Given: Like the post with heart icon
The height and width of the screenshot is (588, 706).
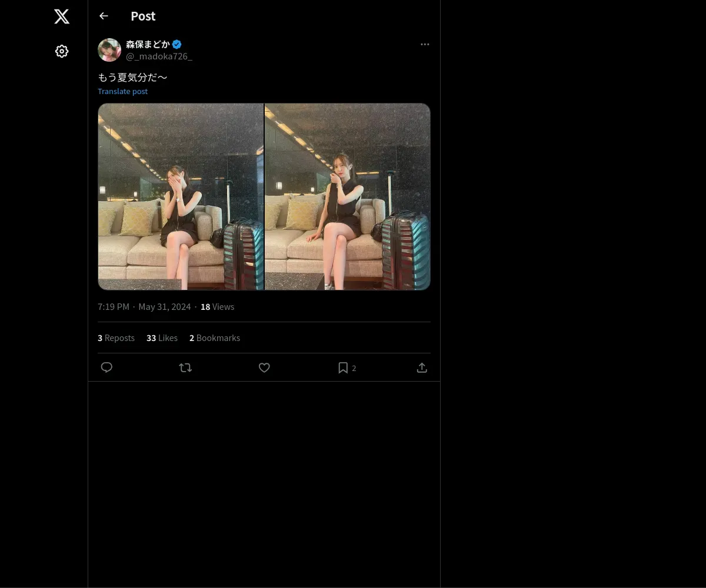Looking at the screenshot, I should tap(264, 367).
